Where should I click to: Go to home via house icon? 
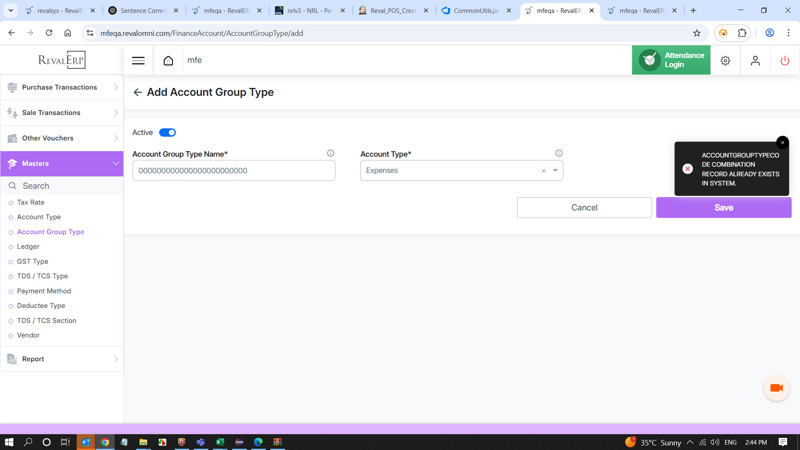click(168, 60)
